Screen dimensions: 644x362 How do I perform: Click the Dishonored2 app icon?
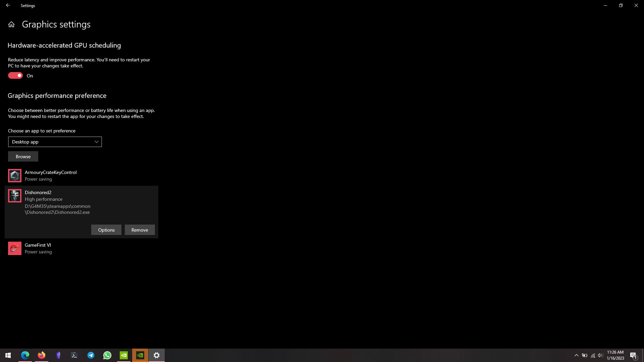pyautogui.click(x=15, y=196)
